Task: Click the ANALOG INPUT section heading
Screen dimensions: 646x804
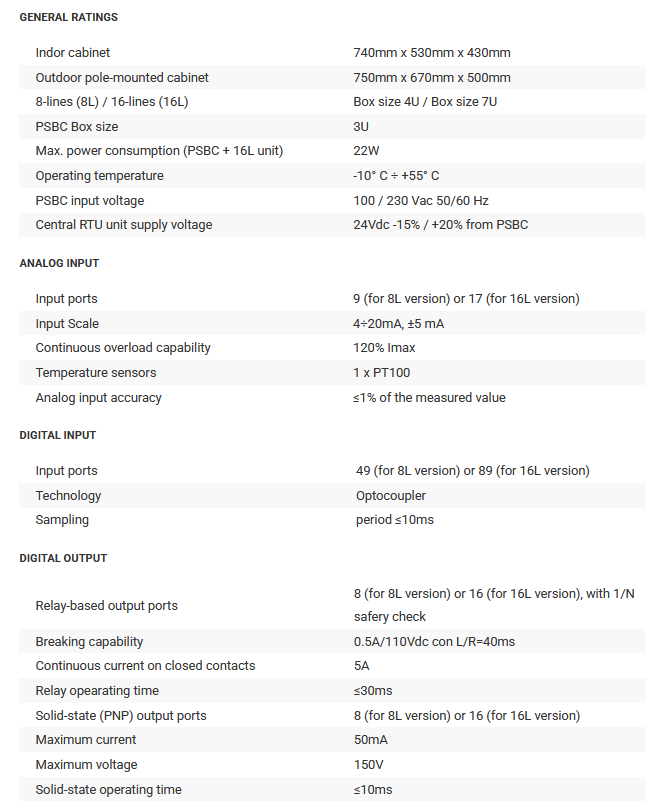Action: pos(59,263)
